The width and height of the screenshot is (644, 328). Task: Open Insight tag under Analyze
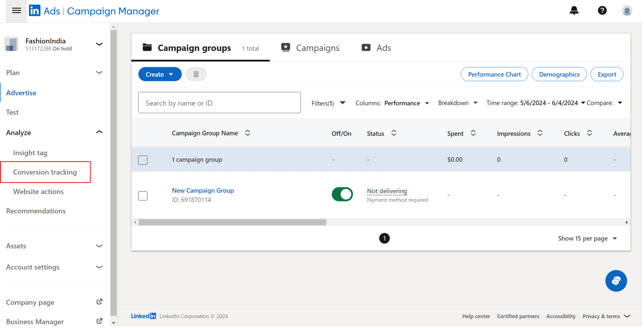30,153
